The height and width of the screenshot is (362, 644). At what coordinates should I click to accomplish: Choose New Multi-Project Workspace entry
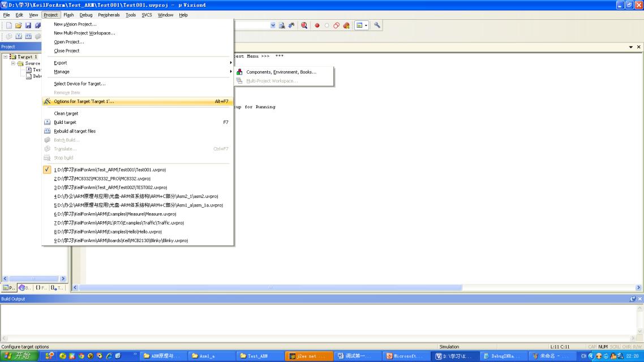138,33
